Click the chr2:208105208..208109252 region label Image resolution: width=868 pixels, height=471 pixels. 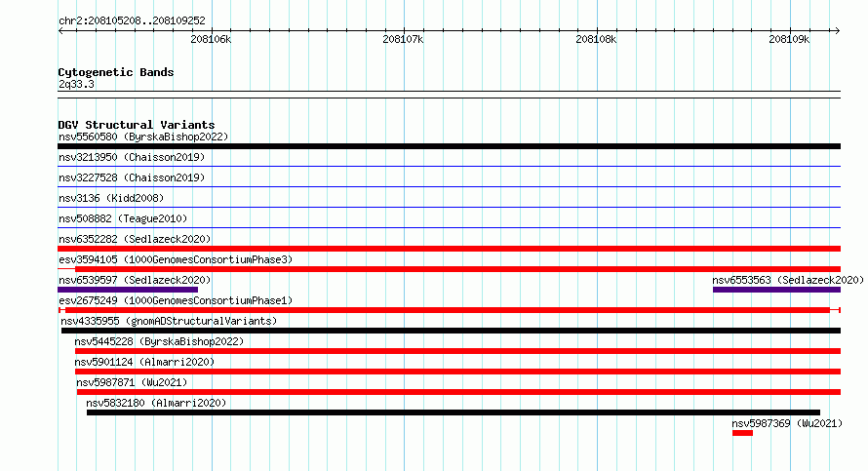point(132,20)
